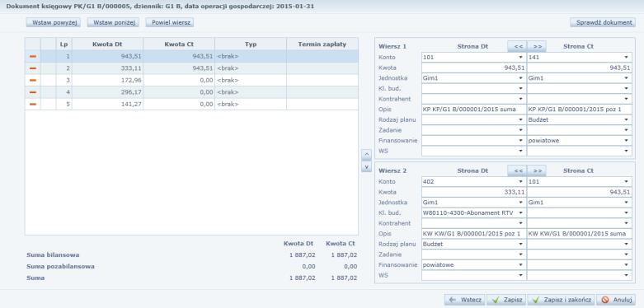Viewport: 644px width, 308px height.
Task: Click the >> button in Wiersz 1
Action: (x=537, y=46)
